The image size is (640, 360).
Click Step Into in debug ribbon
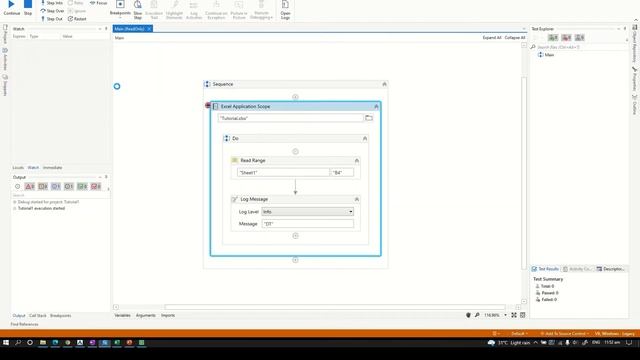(x=51, y=3)
